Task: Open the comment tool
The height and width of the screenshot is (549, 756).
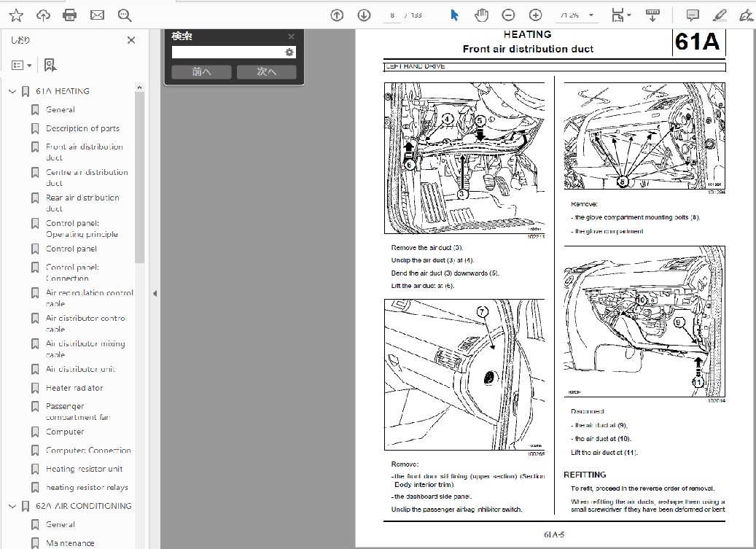Action: click(693, 15)
